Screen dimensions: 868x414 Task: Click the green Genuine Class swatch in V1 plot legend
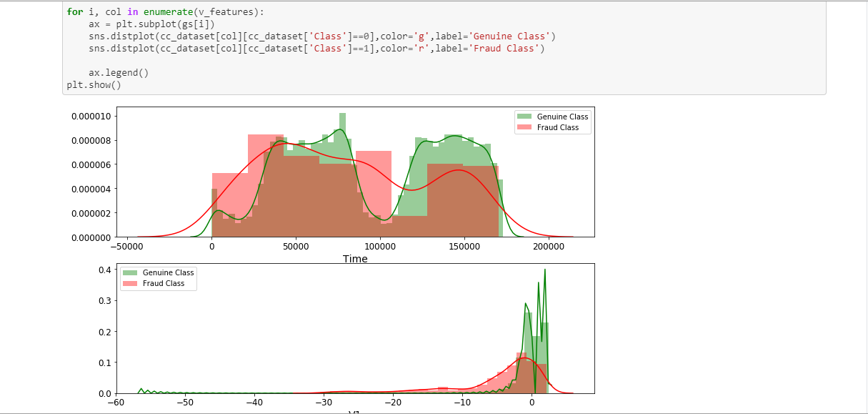click(130, 272)
